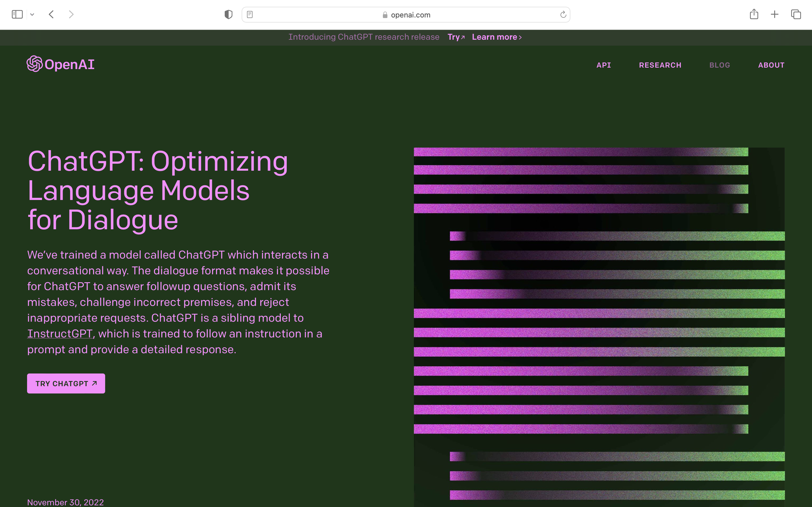Screen dimensions: 812x507
Task: Click the openai.com address field
Action: tap(406, 15)
